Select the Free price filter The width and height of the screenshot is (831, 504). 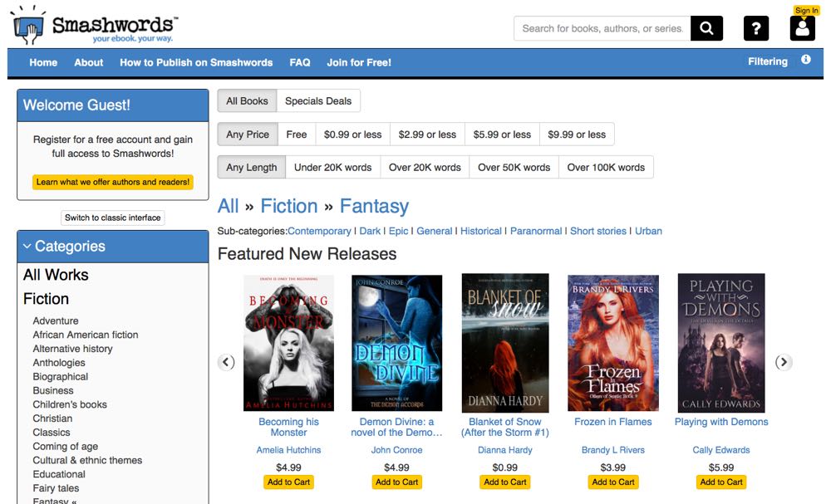pyautogui.click(x=297, y=135)
